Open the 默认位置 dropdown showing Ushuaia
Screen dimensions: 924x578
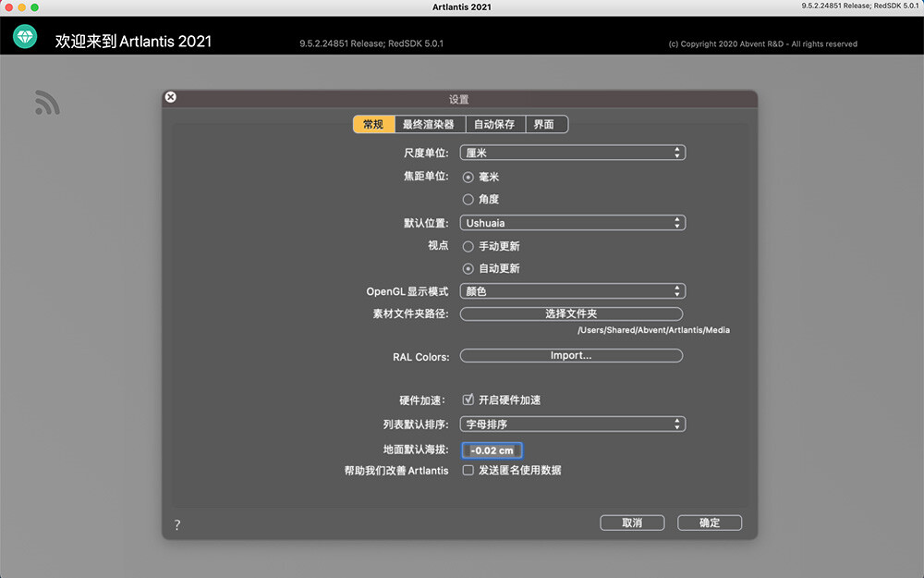click(573, 223)
